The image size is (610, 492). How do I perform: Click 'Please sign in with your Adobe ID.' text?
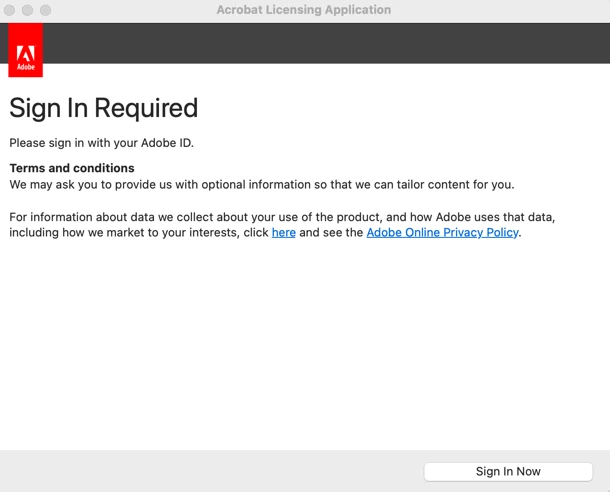click(102, 143)
